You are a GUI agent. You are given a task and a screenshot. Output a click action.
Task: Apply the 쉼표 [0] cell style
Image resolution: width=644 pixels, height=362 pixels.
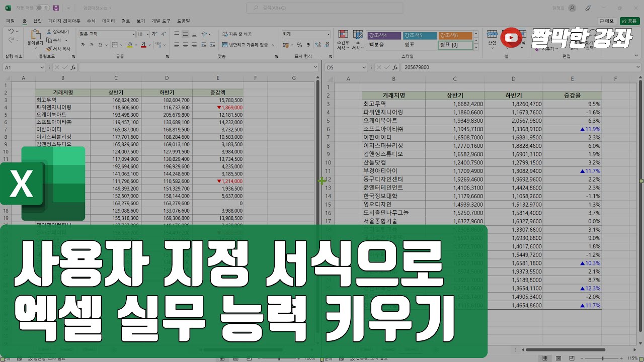tap(455, 45)
